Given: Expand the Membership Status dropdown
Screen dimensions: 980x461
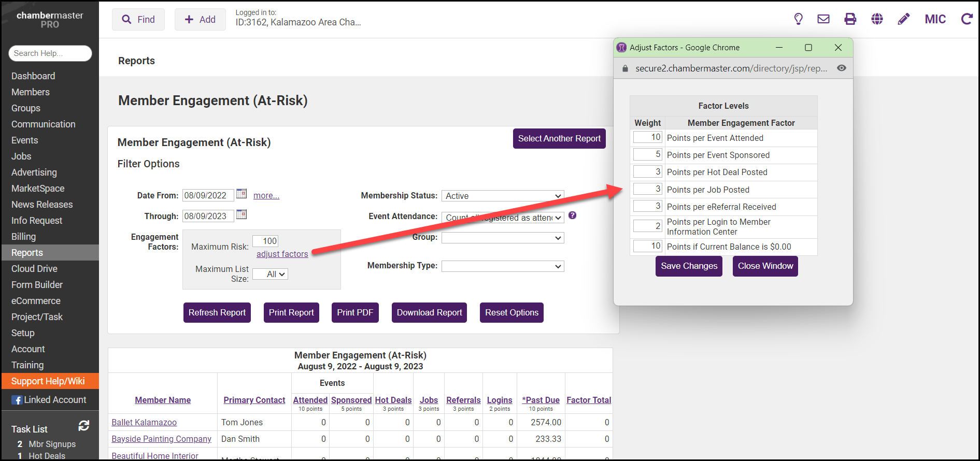Looking at the screenshot, I should tap(503, 196).
